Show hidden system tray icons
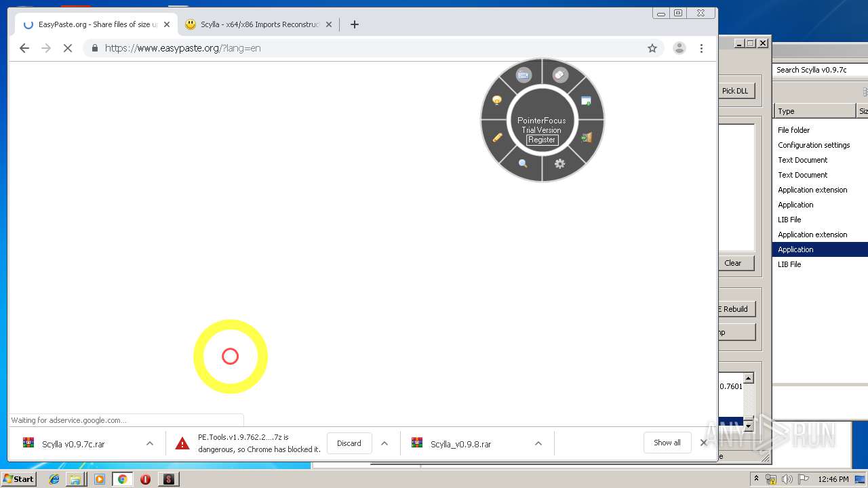The height and width of the screenshot is (488, 868). tap(757, 479)
